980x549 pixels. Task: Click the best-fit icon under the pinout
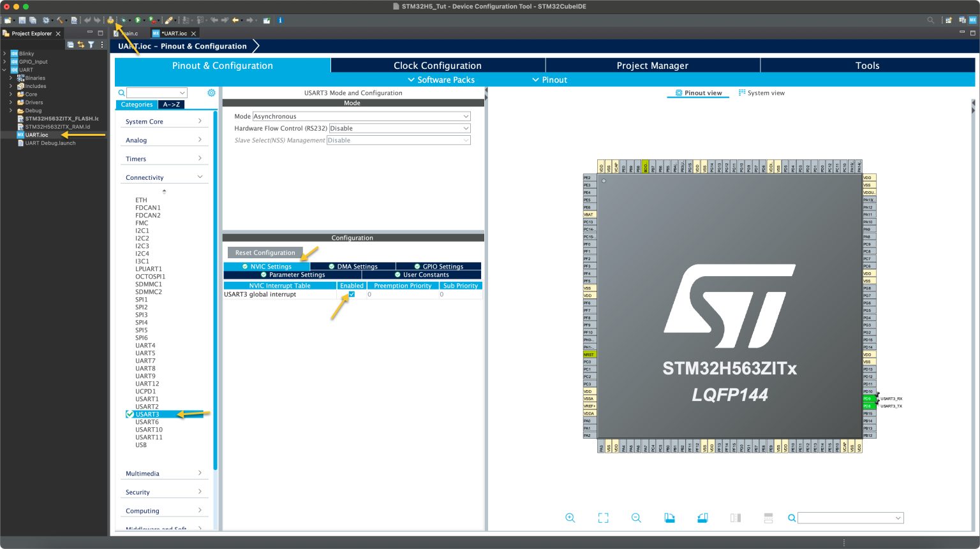(x=603, y=518)
